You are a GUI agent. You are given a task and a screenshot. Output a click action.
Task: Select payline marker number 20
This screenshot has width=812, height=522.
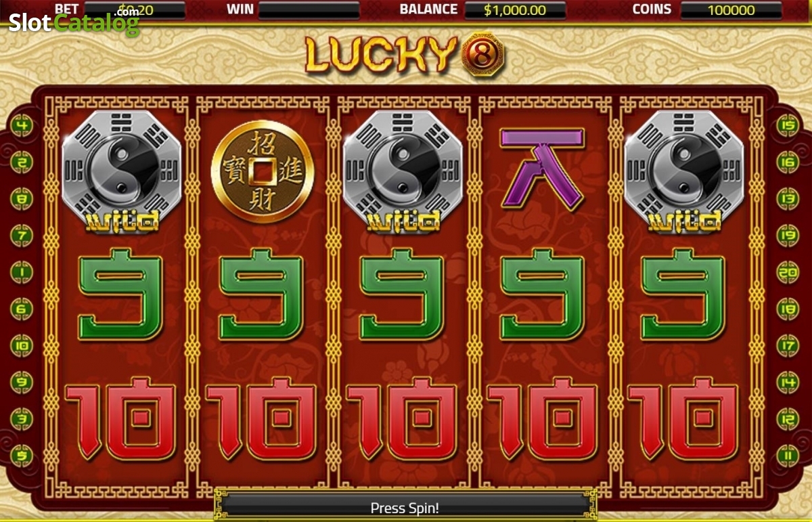pyautogui.click(x=789, y=272)
